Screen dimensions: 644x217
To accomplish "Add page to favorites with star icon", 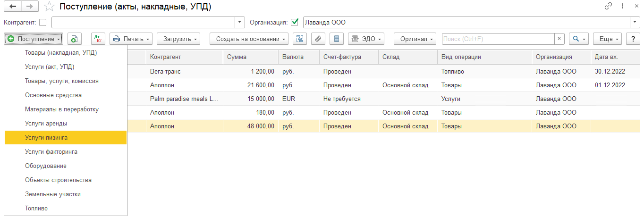I will [x=49, y=7].
